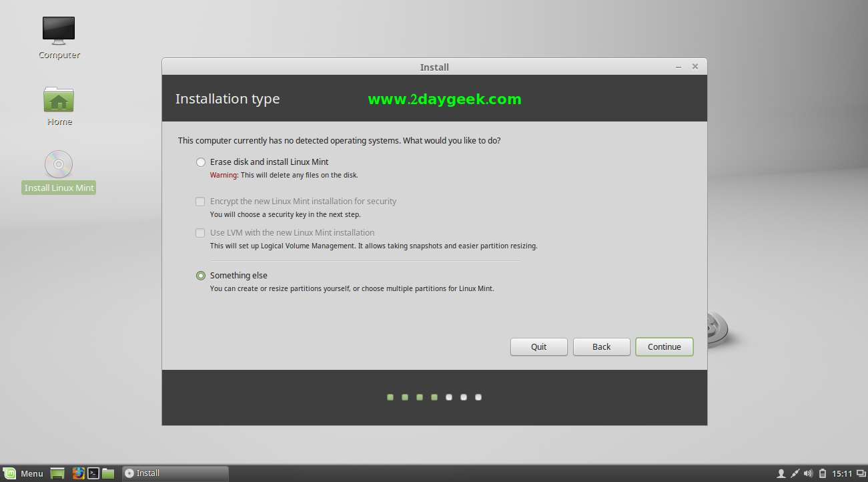
Task: Click the Quit button
Action: click(x=539, y=347)
